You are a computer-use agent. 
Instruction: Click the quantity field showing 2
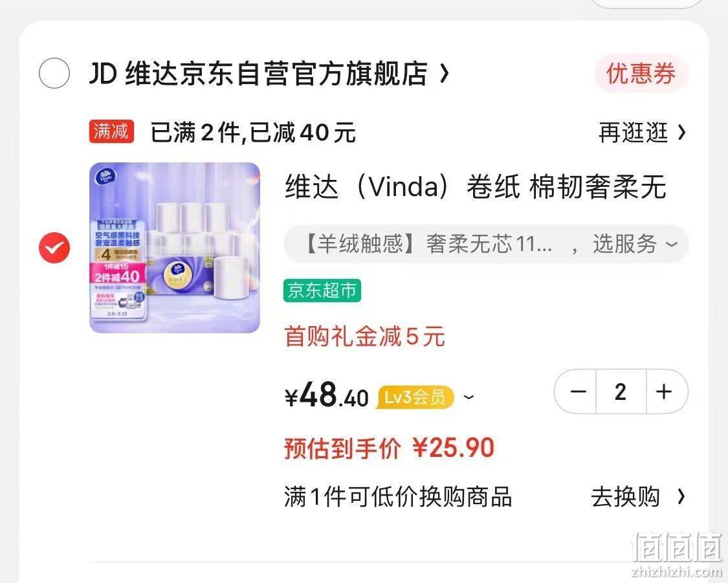pyautogui.click(x=621, y=391)
